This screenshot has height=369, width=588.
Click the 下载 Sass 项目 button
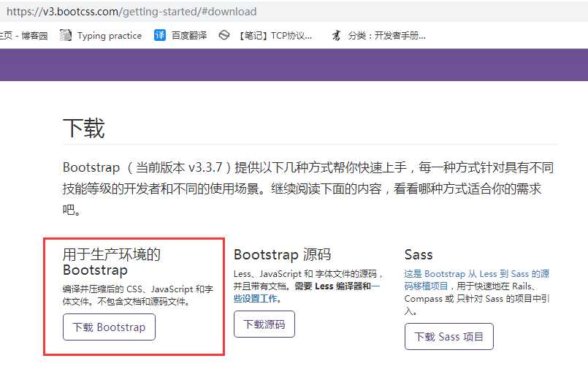449,336
